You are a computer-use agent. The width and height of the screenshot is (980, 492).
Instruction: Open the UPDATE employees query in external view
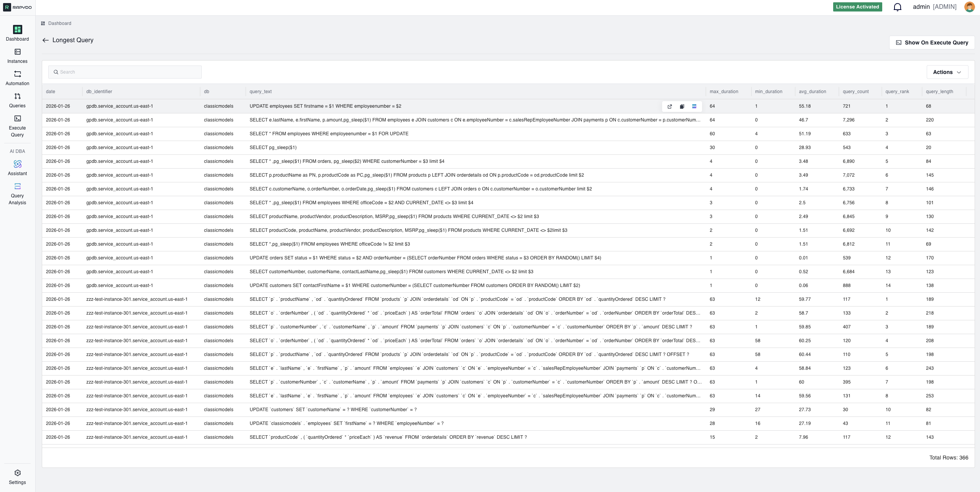[670, 107]
